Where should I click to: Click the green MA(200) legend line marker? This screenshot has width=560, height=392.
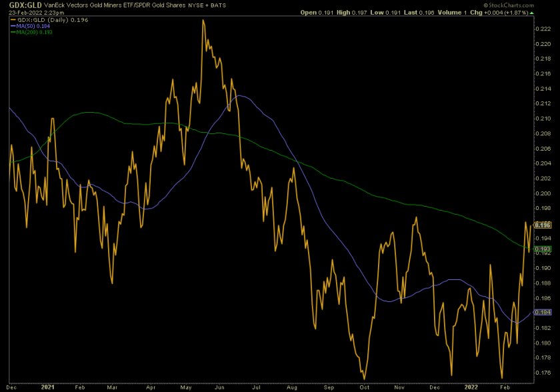click(x=13, y=32)
